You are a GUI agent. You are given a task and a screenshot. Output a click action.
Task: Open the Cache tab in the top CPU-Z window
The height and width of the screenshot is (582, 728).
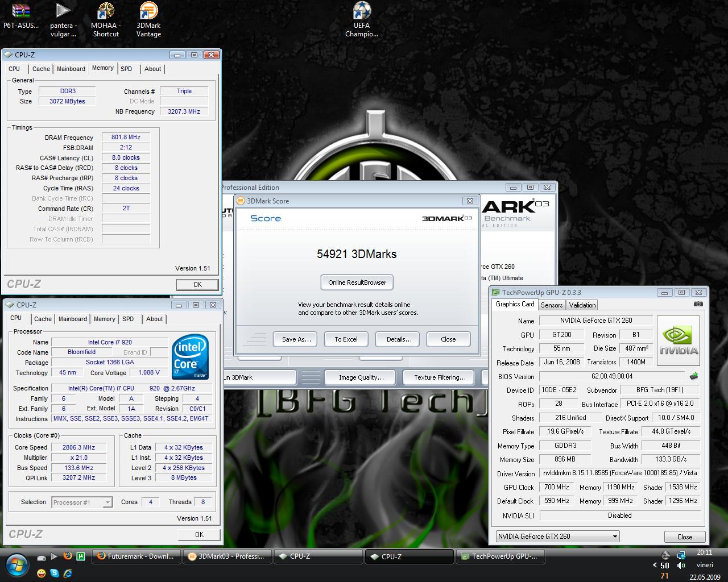tap(41, 69)
